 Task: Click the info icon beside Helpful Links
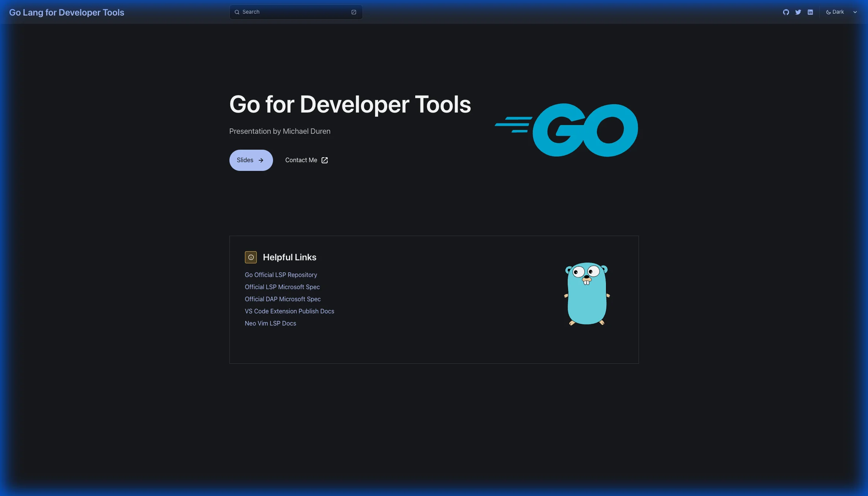click(x=251, y=257)
